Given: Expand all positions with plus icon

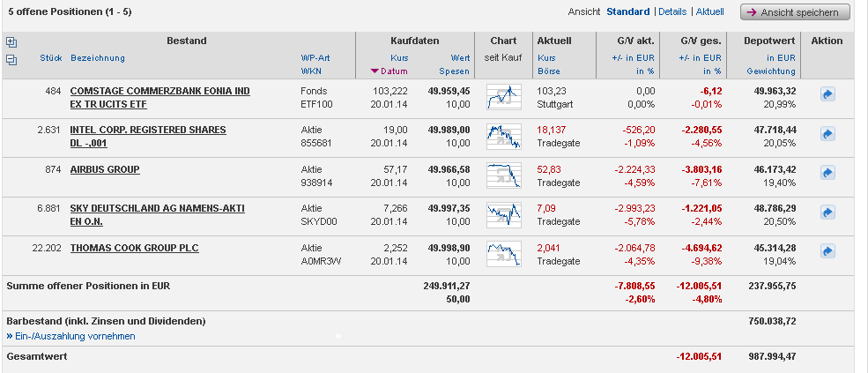Looking at the screenshot, I should click(11, 41).
